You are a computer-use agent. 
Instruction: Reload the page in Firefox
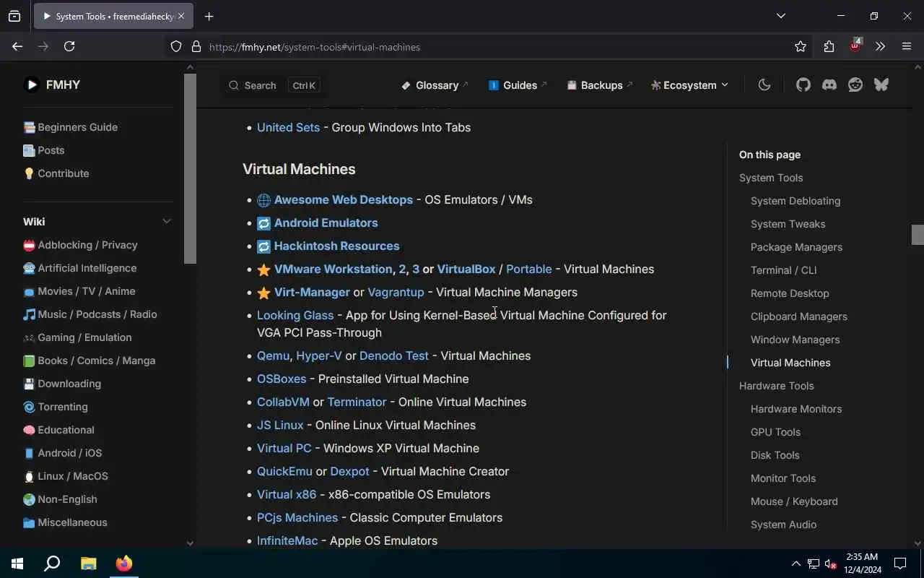69,46
